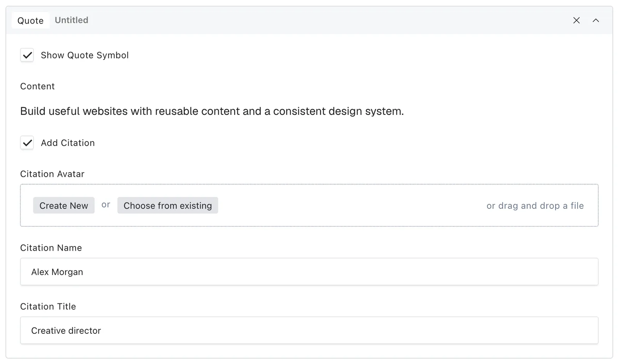Collapse the Quote panel with chevron

pyautogui.click(x=595, y=20)
